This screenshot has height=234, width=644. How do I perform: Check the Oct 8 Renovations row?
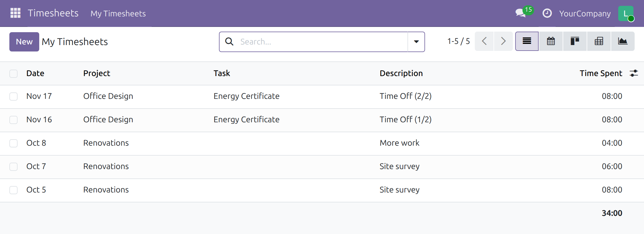[13, 143]
